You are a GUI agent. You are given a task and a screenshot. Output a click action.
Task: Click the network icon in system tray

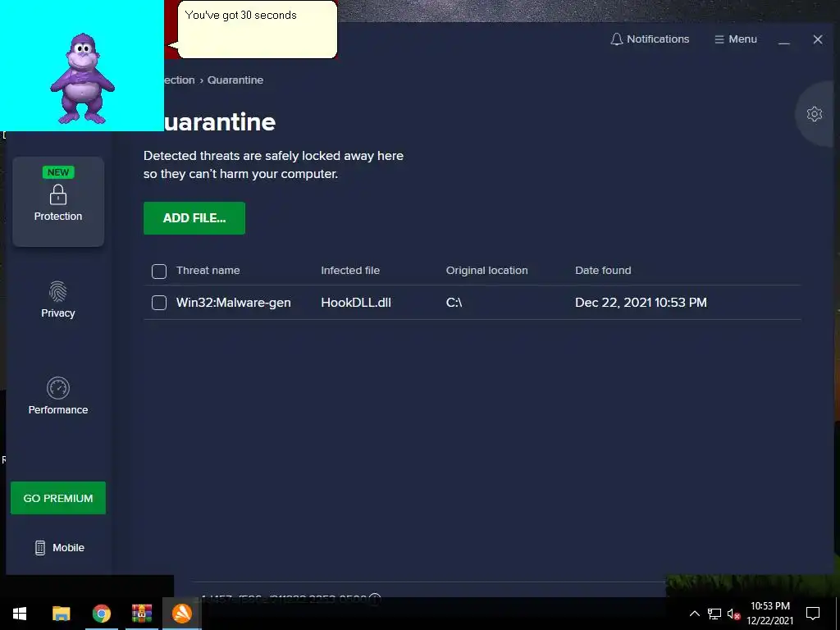[x=714, y=614]
